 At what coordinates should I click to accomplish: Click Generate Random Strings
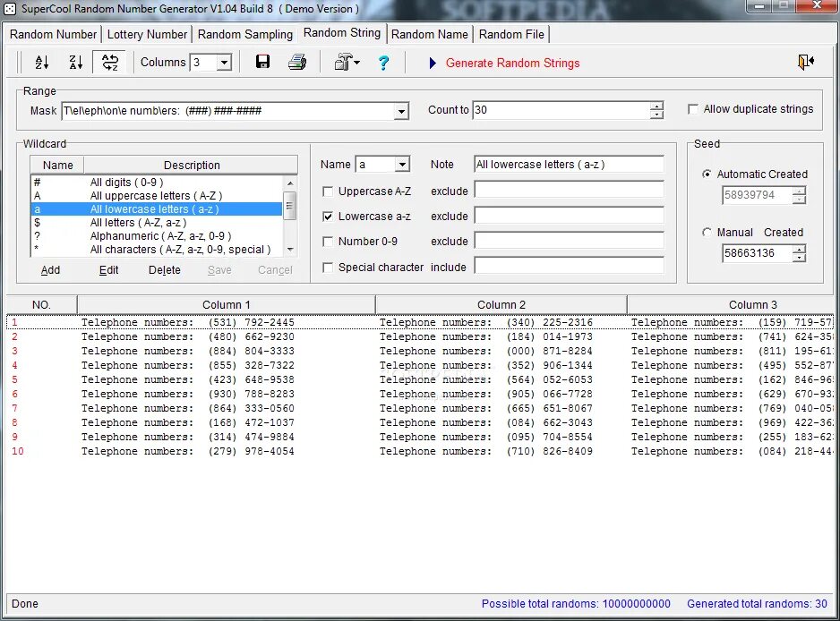pyautogui.click(x=512, y=64)
